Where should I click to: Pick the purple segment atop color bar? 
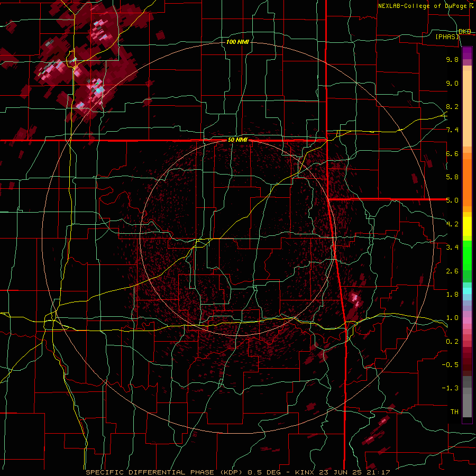click(467, 53)
